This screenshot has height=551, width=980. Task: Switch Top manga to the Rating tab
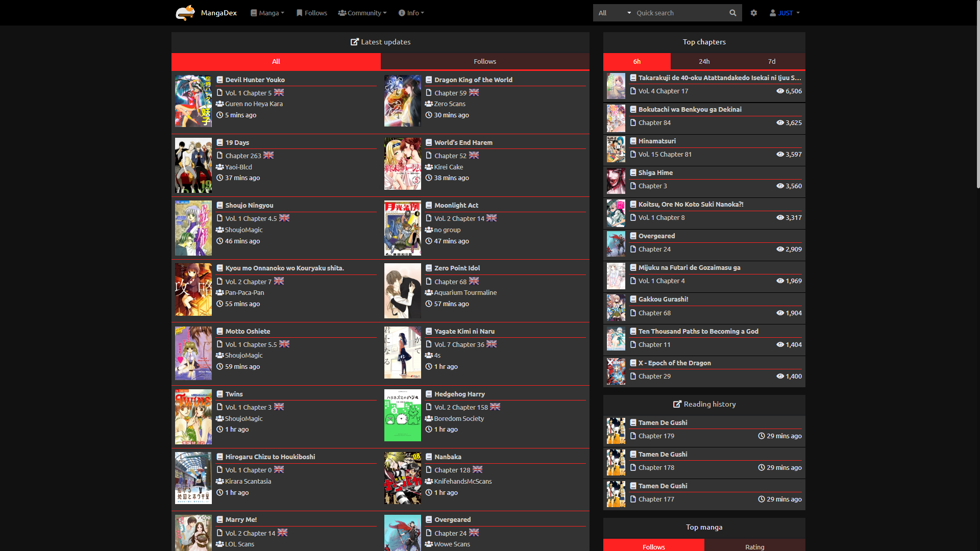coord(754,546)
